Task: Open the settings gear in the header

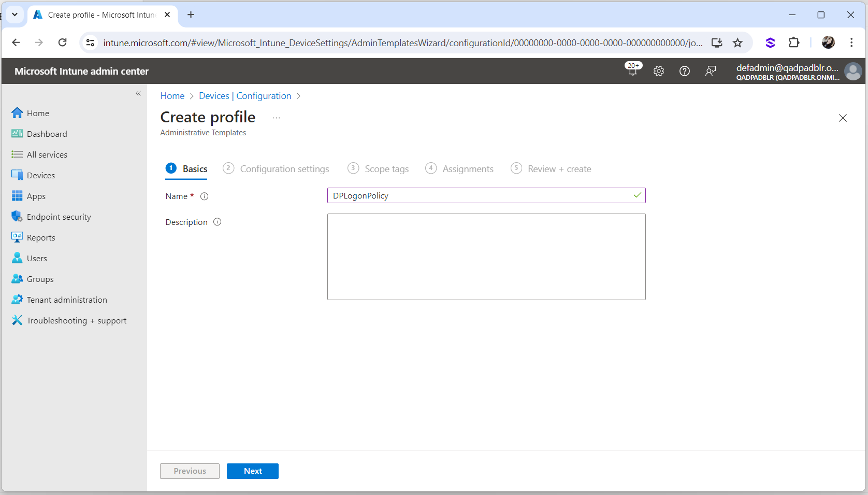Action: [659, 71]
